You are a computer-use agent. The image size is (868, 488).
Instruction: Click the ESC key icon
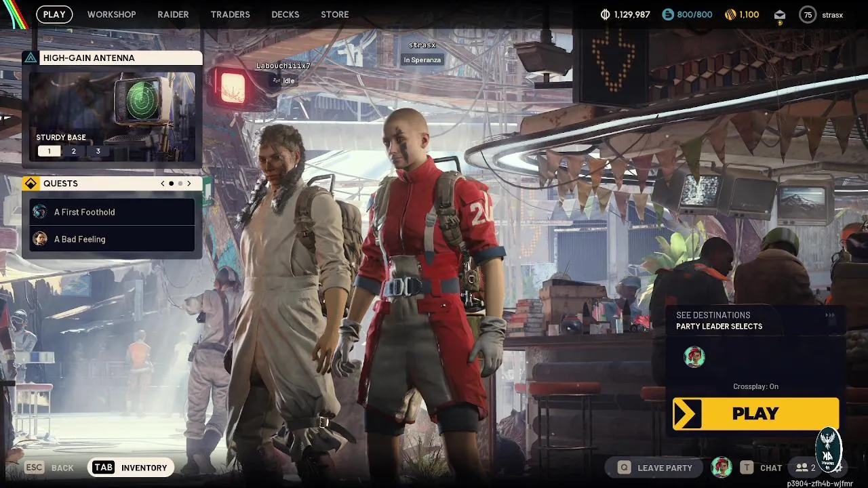tap(34, 467)
